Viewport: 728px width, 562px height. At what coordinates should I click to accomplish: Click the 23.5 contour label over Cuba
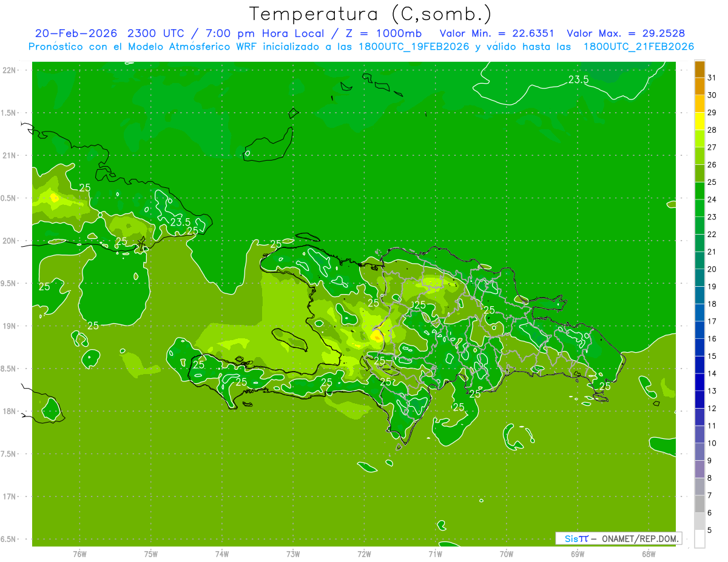click(180, 222)
